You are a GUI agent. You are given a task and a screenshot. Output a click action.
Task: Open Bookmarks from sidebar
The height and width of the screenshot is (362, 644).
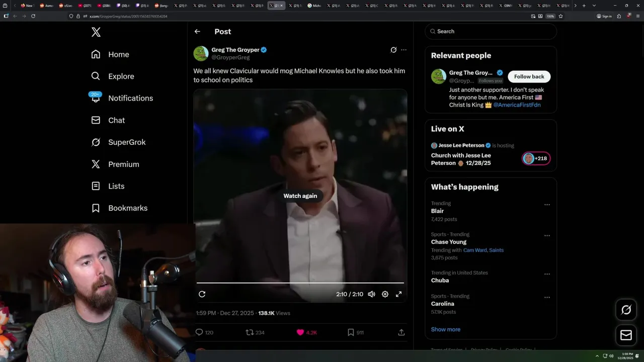tap(119, 208)
